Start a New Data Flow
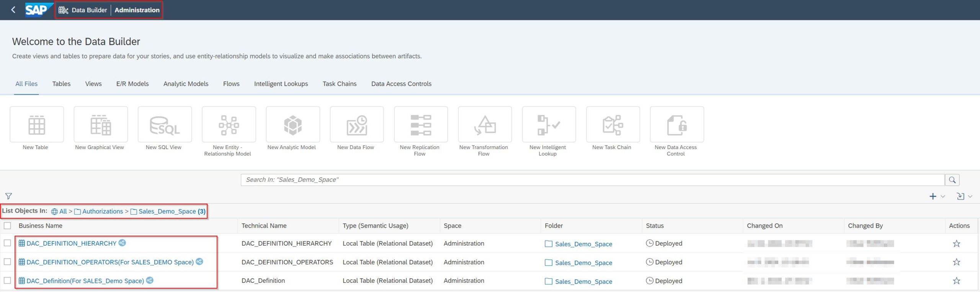The width and height of the screenshot is (980, 292). click(x=357, y=125)
